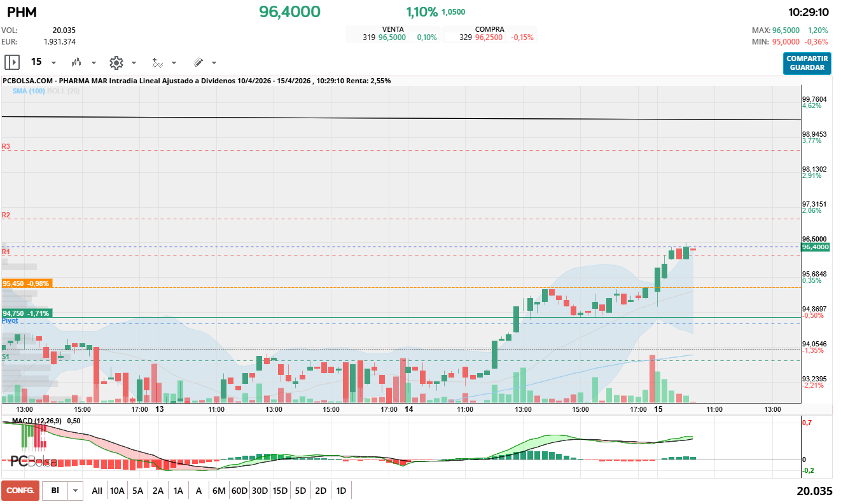The width and height of the screenshot is (841, 504).
Task: Switch to the 1D time range
Action: (341, 491)
